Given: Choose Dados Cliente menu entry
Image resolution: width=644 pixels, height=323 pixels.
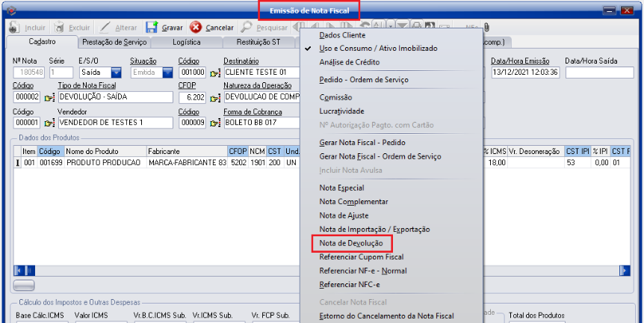Looking at the screenshot, I should click(346, 34).
